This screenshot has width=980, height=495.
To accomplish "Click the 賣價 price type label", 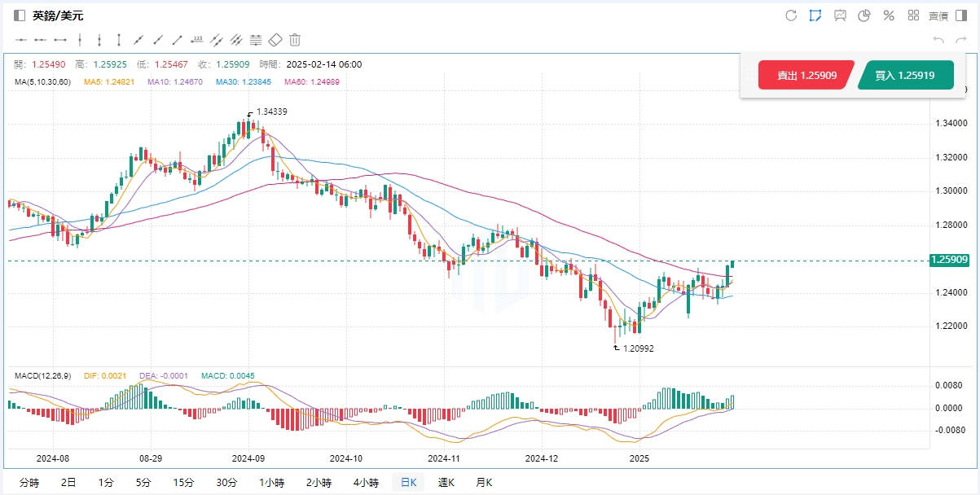I will point(938,15).
